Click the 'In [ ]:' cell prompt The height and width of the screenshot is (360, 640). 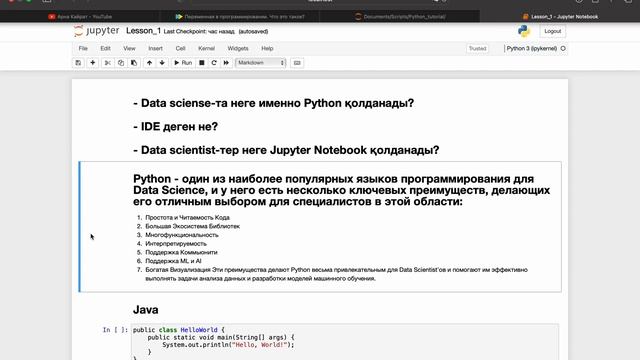pyautogui.click(x=115, y=330)
